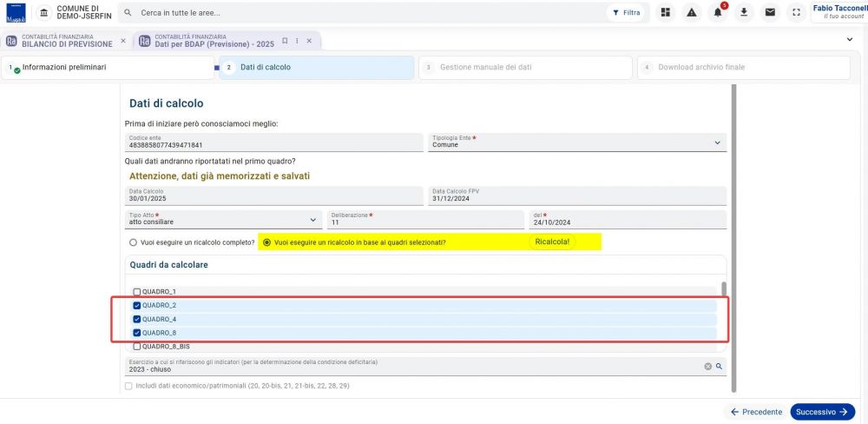The width and height of the screenshot is (868, 424).
Task: Click the Quadri da calcolare heading
Action: tap(169, 265)
